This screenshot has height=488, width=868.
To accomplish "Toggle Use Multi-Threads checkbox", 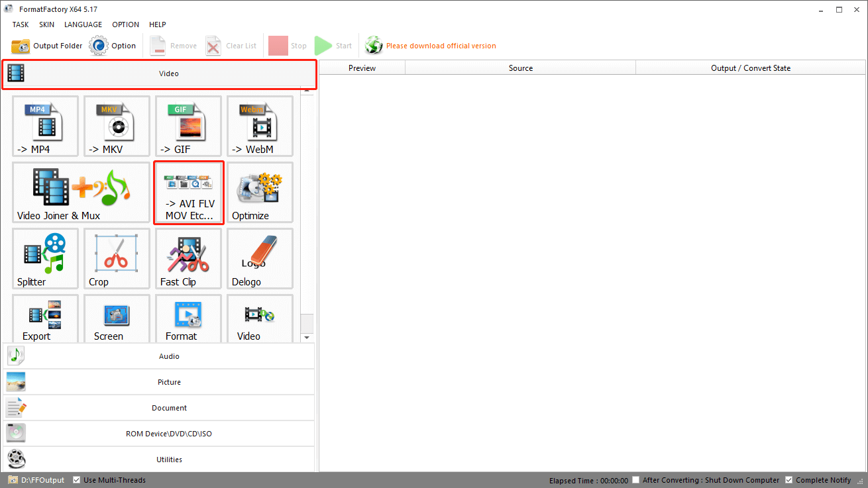I will (77, 480).
